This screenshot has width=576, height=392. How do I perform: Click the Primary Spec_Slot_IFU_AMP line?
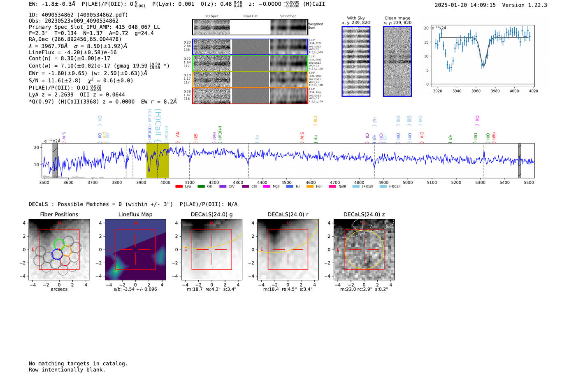[x=94, y=27]
